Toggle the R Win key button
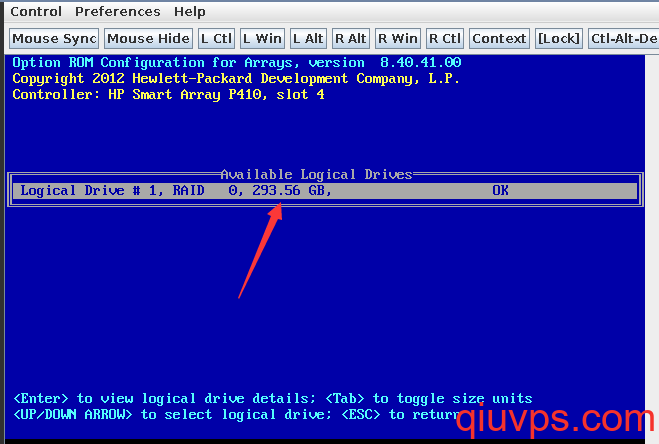The width and height of the screenshot is (659, 444). point(398,39)
